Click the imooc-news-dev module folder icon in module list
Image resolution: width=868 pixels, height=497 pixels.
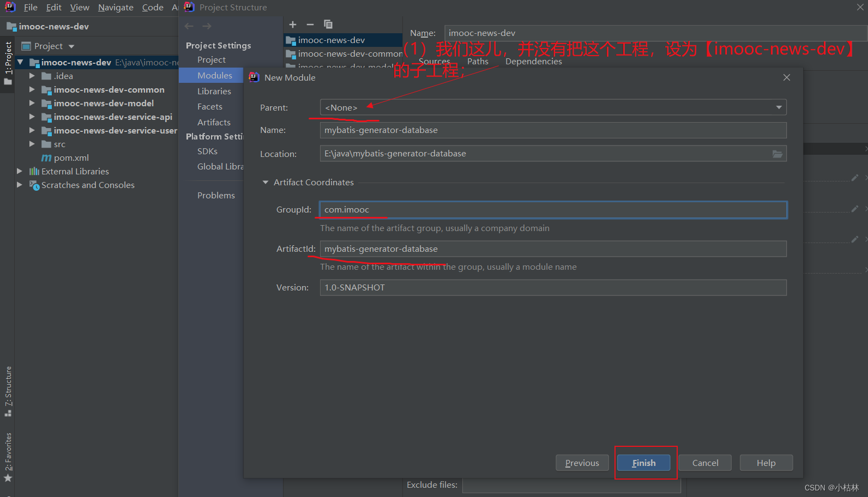[291, 40]
